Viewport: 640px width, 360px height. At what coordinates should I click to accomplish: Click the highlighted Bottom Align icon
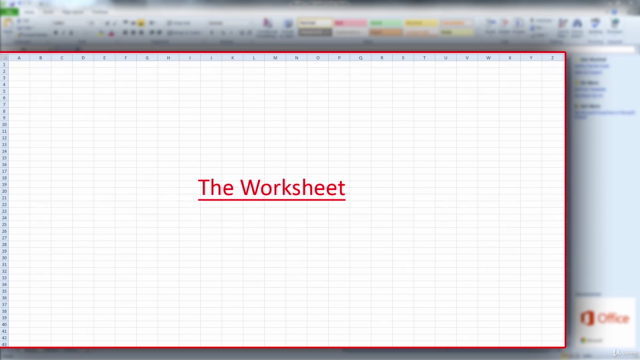click(x=141, y=23)
